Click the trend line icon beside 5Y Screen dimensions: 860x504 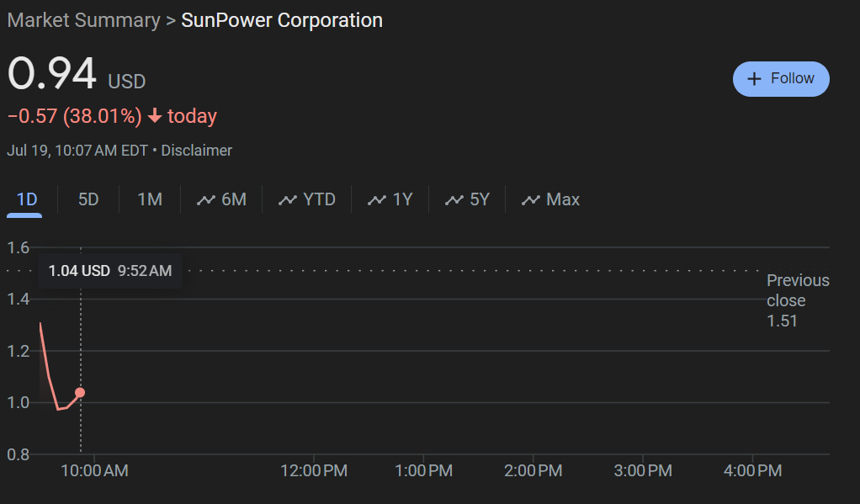(454, 200)
